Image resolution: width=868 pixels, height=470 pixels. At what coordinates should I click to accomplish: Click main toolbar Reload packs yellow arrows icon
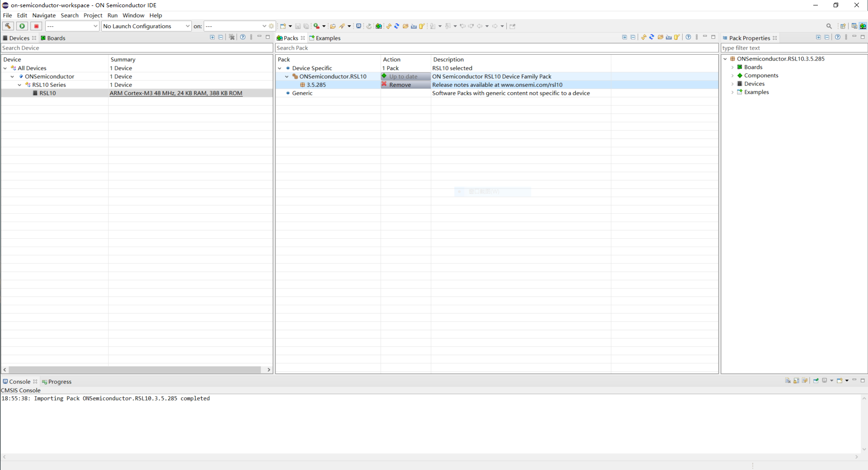coord(389,26)
